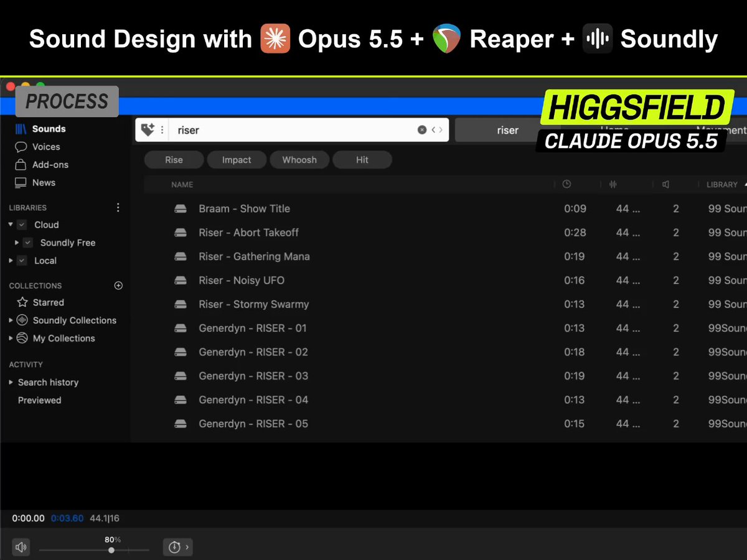Open the three-dot search options in search bar

(162, 130)
